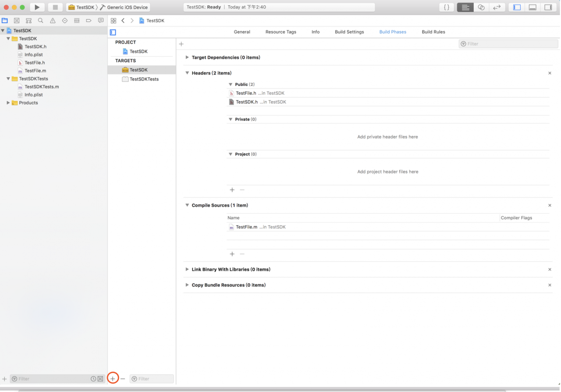Expand Link Binary With Libraries section
The image size is (561, 392).
tap(187, 269)
